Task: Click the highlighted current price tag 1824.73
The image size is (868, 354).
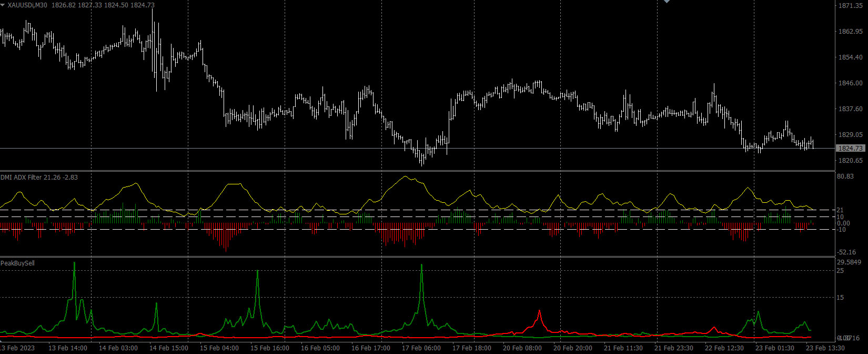Action: 850,149
